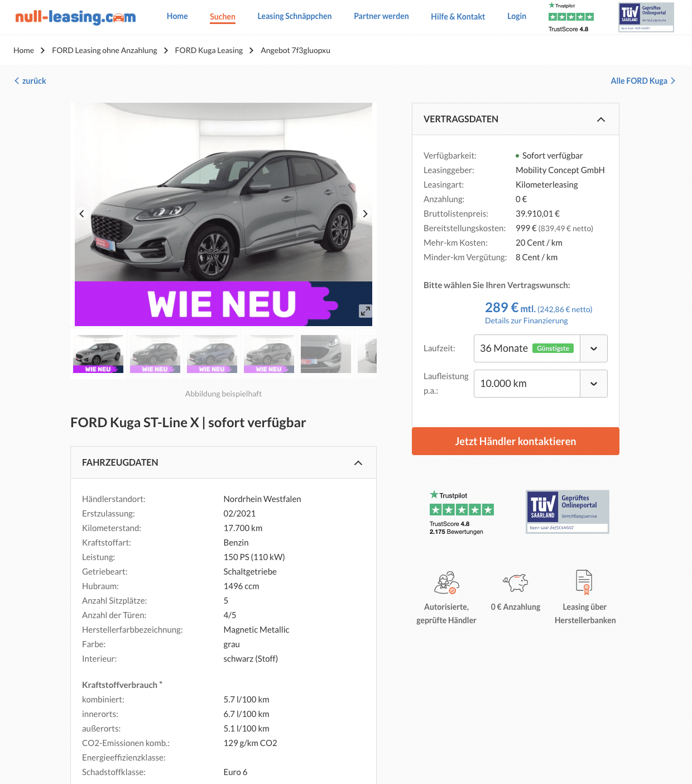Image resolution: width=692 pixels, height=784 pixels.
Task: Open the Trustpilot rating stars in header
Action: (x=571, y=17)
